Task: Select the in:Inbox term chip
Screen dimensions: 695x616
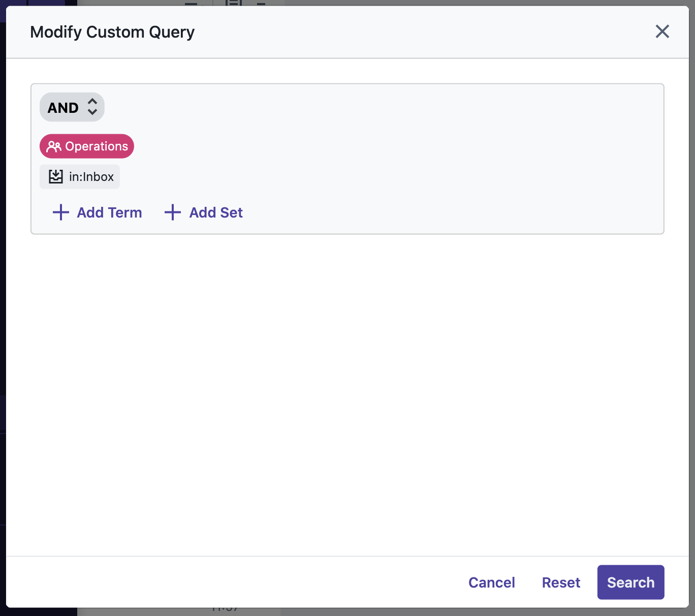Action: click(80, 177)
